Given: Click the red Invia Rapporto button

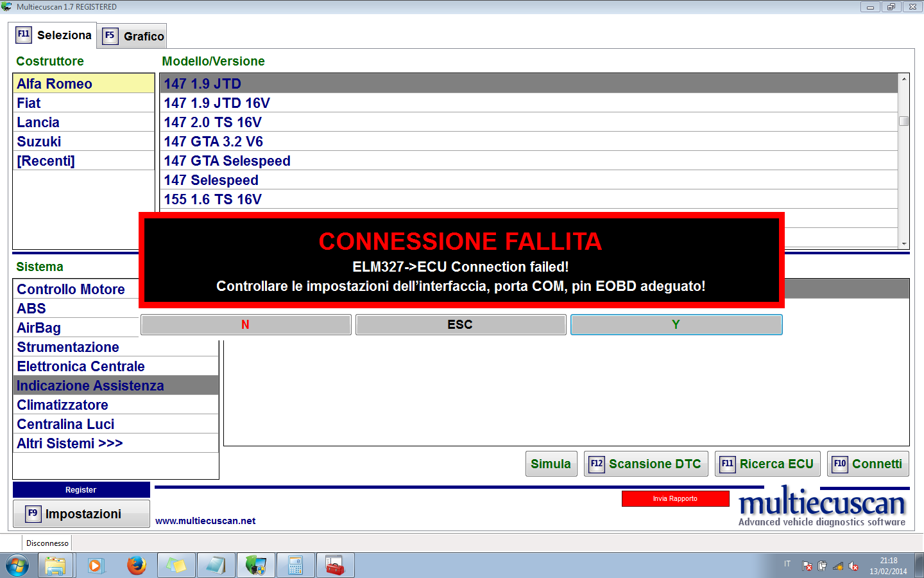Looking at the screenshot, I should (675, 498).
